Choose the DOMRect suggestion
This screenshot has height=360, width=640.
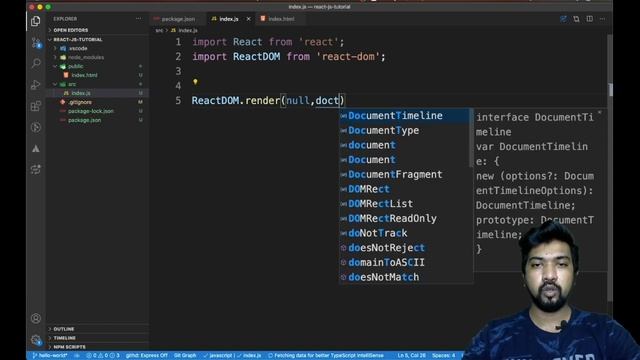click(404, 189)
